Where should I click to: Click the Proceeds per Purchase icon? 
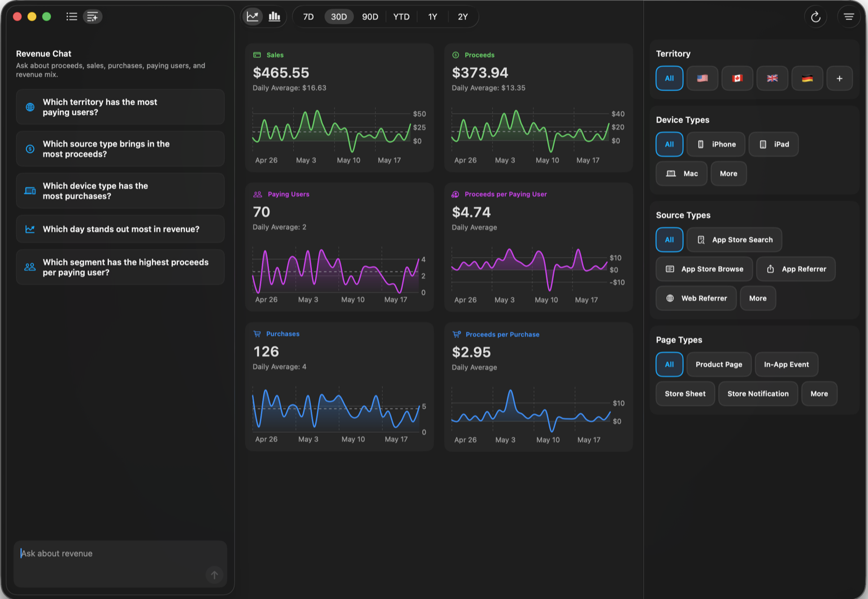click(457, 335)
